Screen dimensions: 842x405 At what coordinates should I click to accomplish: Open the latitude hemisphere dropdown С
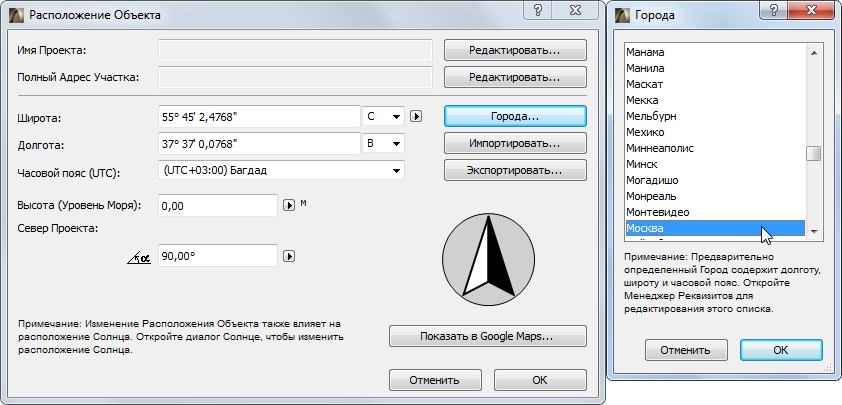click(383, 117)
